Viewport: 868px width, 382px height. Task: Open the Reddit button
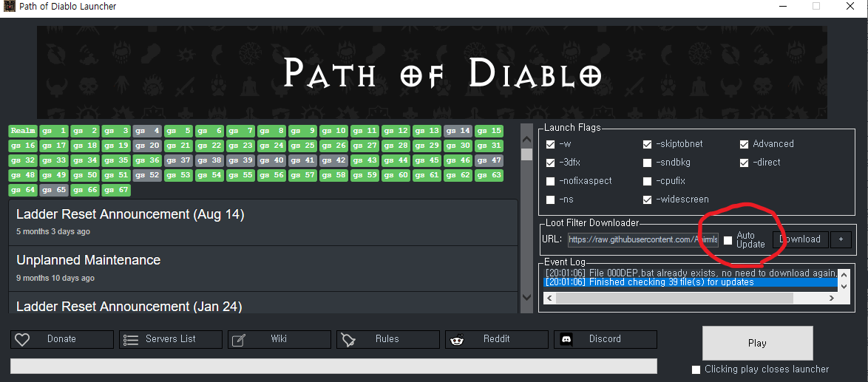click(497, 339)
